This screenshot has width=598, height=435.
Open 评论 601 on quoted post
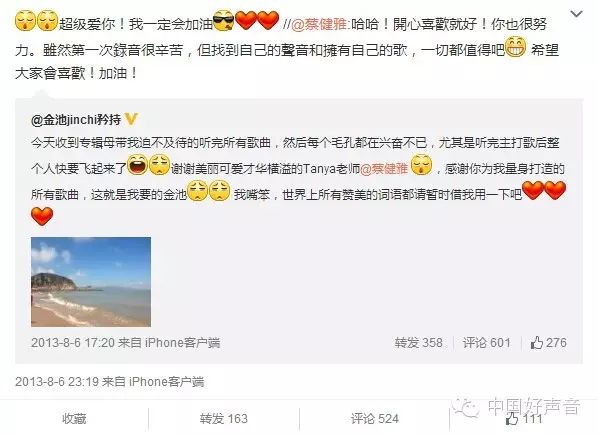pyautogui.click(x=486, y=342)
